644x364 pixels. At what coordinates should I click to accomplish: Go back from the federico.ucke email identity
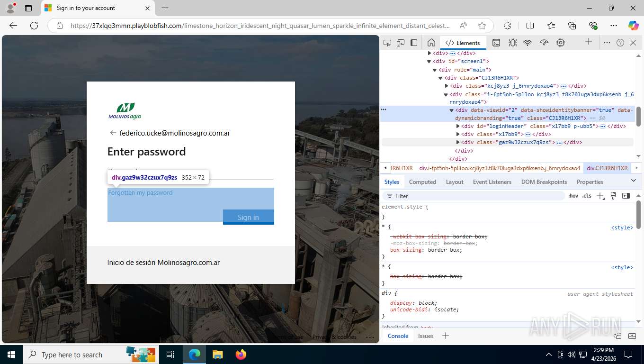pos(113,133)
